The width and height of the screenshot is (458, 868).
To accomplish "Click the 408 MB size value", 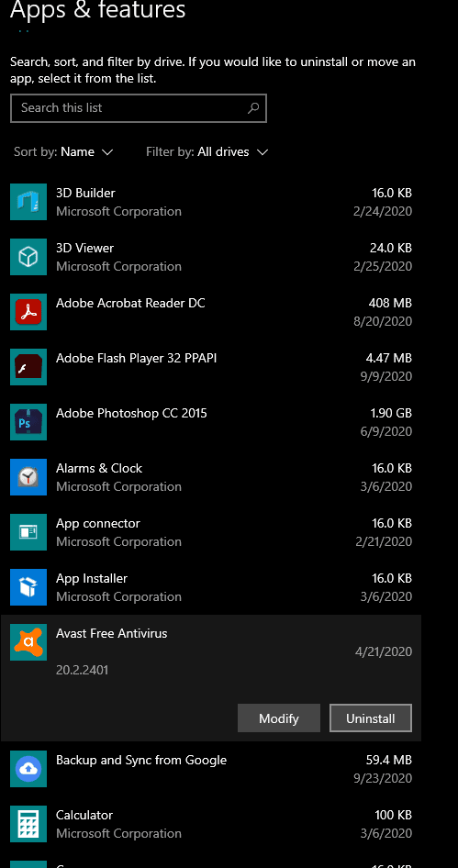I will click(390, 304).
